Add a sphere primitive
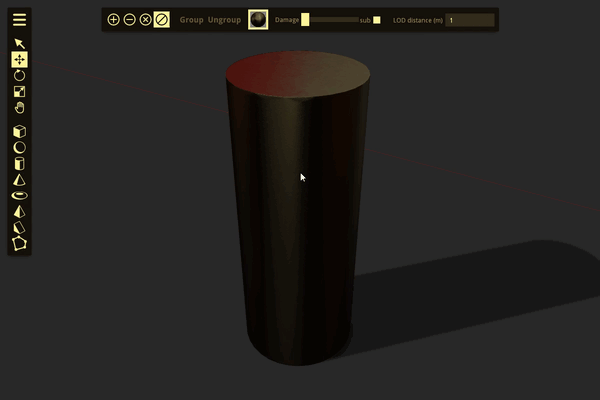 coord(20,148)
